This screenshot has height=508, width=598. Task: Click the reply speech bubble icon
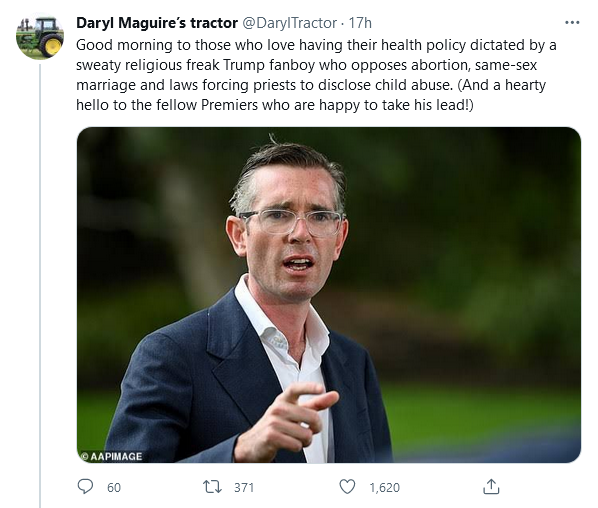[x=85, y=487]
